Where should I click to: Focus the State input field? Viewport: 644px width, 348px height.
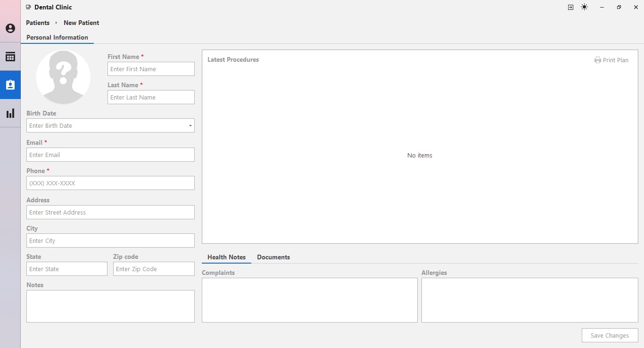[x=67, y=269]
